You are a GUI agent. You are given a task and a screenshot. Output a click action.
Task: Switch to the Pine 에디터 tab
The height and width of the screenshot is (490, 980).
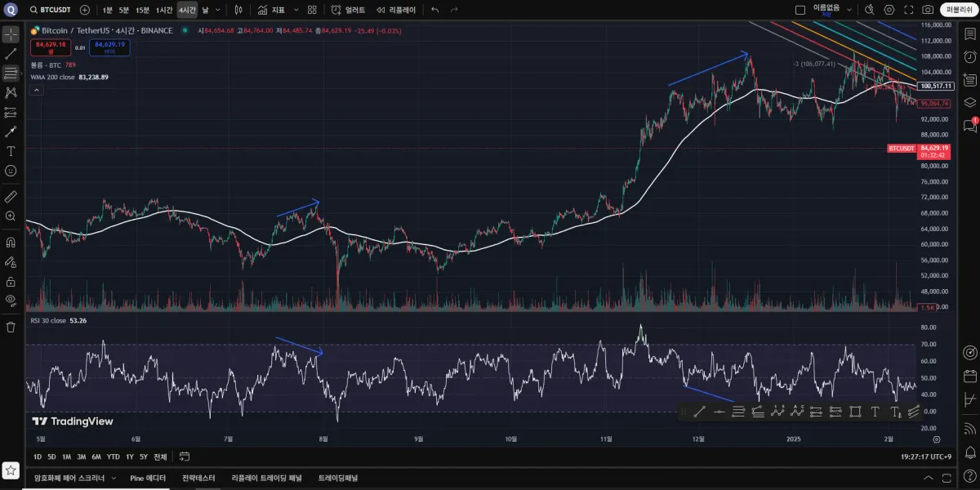(148, 478)
